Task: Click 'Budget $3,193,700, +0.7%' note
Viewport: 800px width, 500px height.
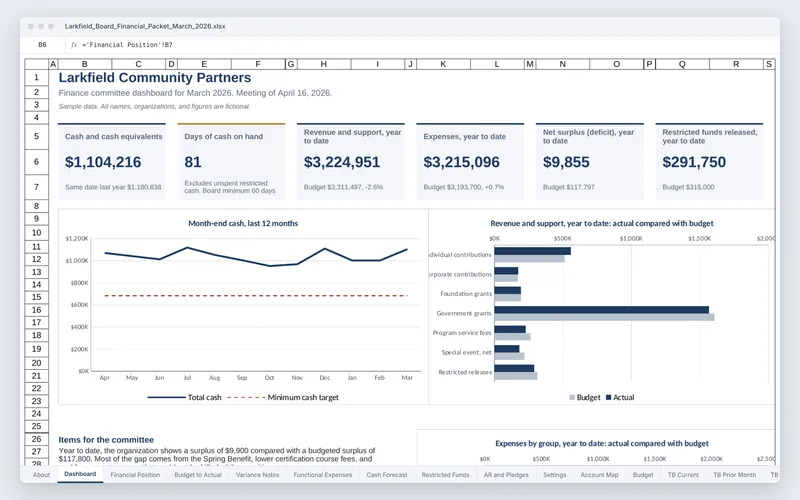Action: pos(464,187)
